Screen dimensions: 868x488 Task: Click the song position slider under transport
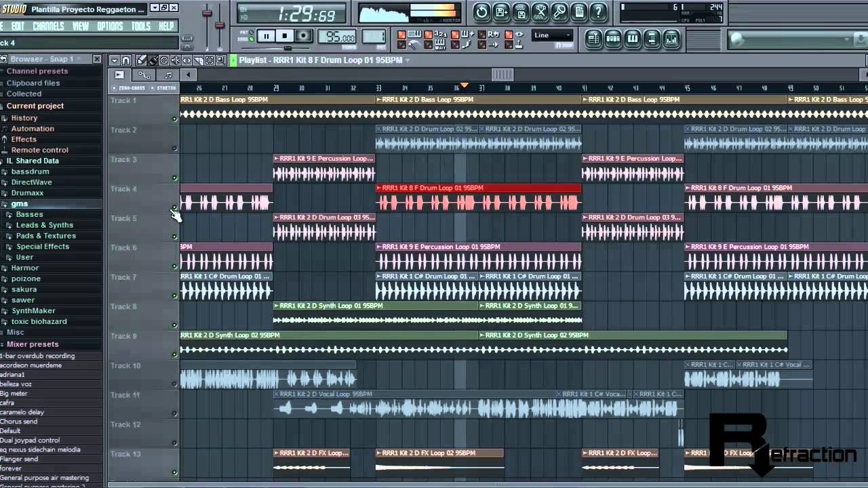(288, 48)
